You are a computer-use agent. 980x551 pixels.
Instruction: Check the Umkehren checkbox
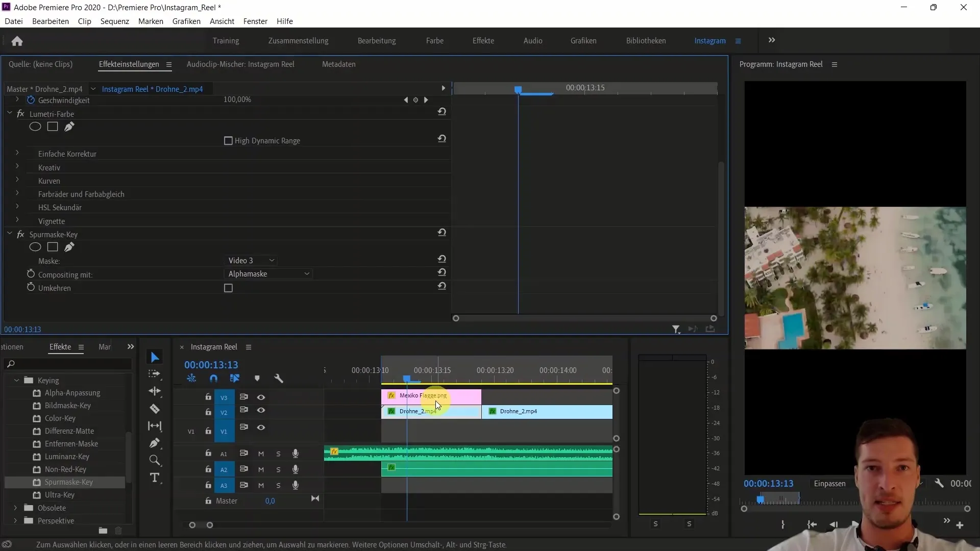(229, 288)
